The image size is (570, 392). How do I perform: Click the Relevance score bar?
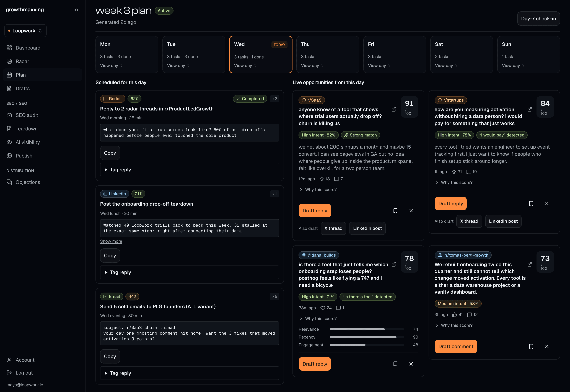pos(367,329)
